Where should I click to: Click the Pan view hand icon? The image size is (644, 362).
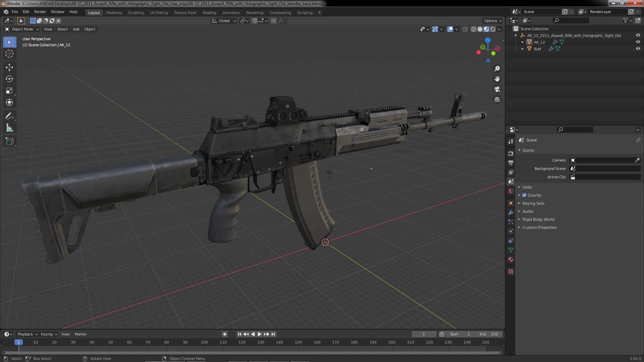[497, 79]
